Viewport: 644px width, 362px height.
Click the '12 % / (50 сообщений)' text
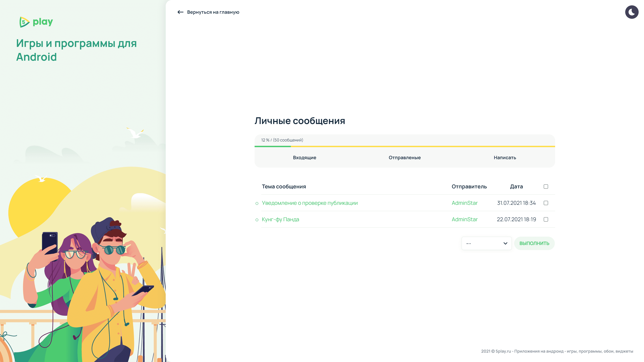point(282,140)
